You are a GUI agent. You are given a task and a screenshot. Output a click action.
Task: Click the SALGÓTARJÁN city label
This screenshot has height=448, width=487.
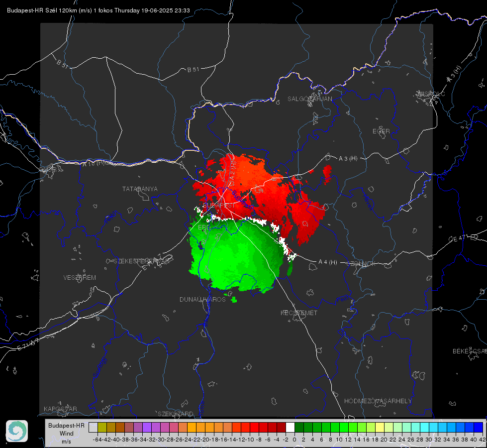pyautogui.click(x=309, y=99)
